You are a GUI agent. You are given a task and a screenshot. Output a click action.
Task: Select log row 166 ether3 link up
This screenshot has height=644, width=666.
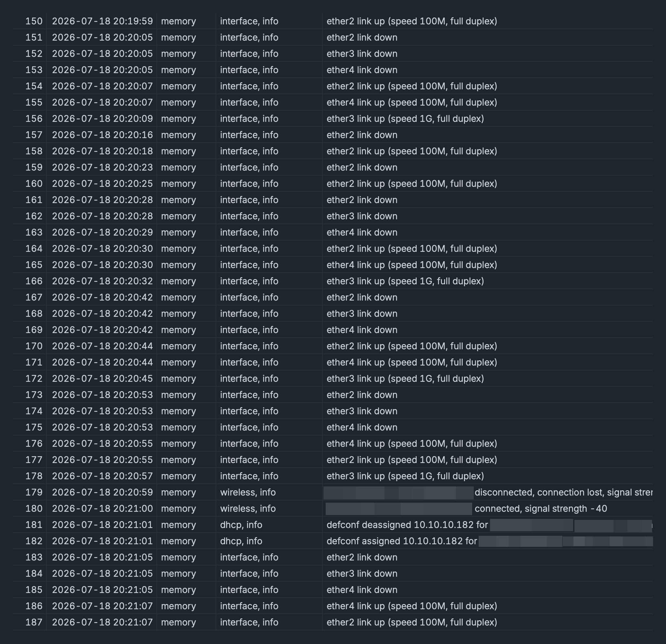point(333,281)
